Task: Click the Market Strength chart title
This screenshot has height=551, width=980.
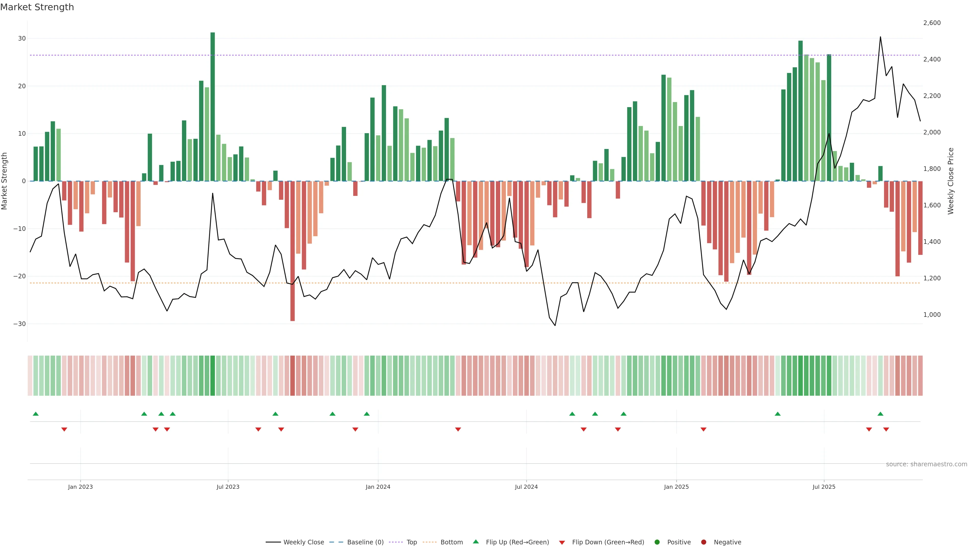Action: 37,7
